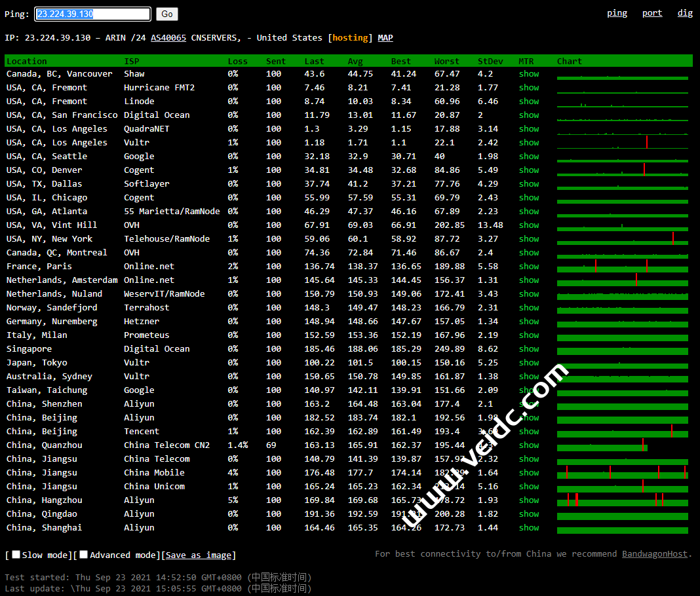Switch to the port tool link
The height and width of the screenshot is (596, 700).
point(651,13)
